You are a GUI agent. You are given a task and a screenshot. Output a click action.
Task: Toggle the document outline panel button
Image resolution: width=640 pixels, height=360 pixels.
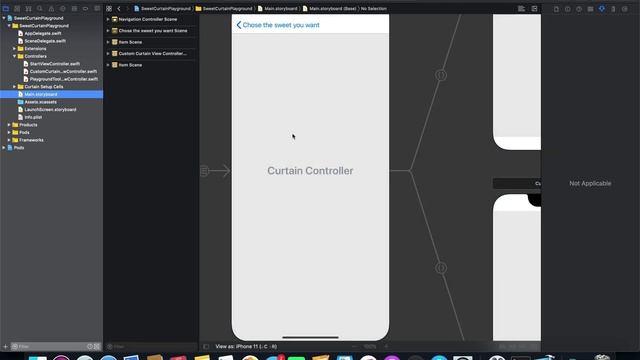coord(206,347)
